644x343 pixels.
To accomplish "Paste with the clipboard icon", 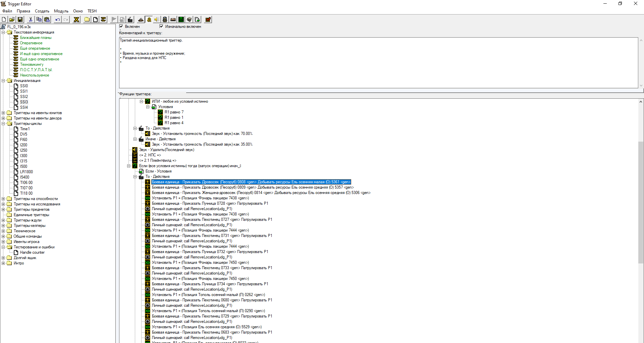I will [47, 19].
